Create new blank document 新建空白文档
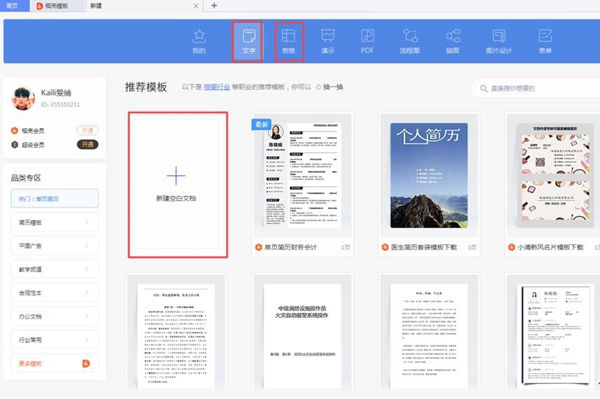The height and width of the screenshot is (399, 600). pos(178,185)
